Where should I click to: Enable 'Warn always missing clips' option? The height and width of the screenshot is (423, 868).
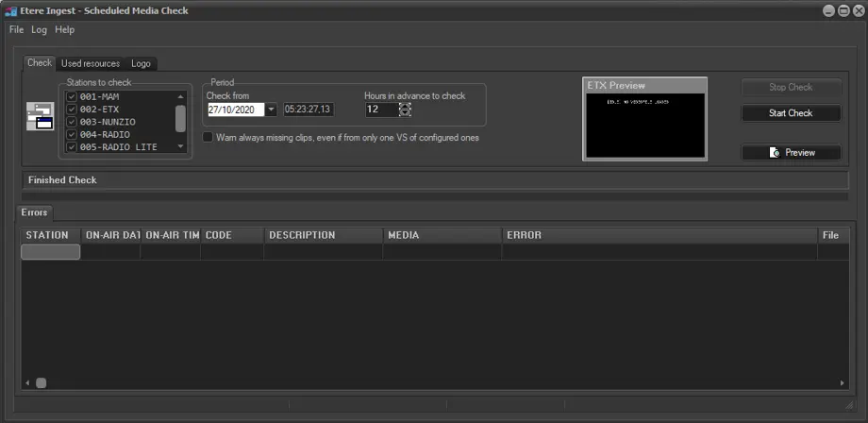pyautogui.click(x=208, y=137)
